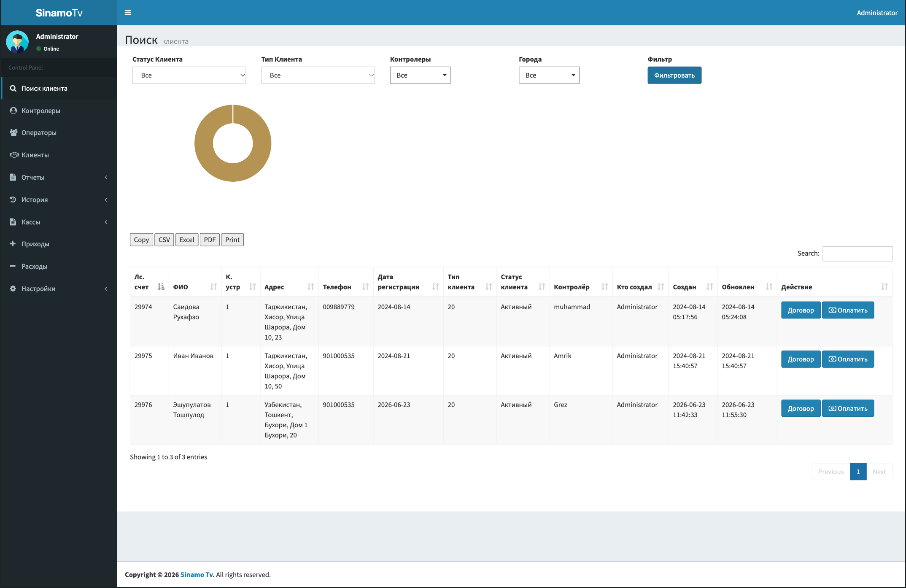
Task: Click the user icon beside Контролеры
Action: pyautogui.click(x=13, y=111)
